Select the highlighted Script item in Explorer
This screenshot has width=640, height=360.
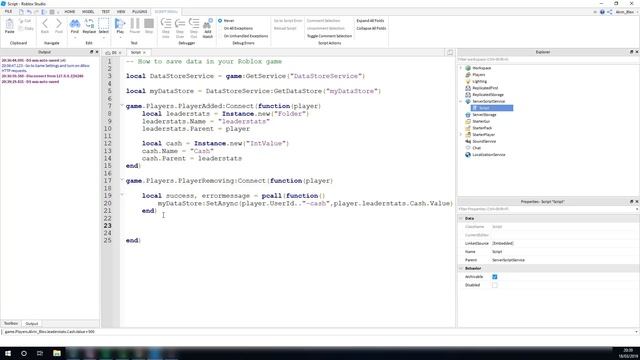[x=492, y=108]
